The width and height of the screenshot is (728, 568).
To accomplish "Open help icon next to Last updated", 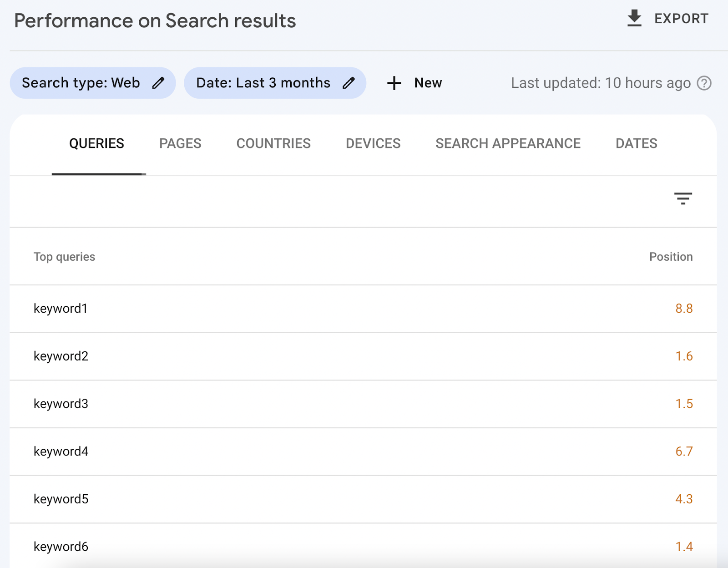I will [704, 83].
